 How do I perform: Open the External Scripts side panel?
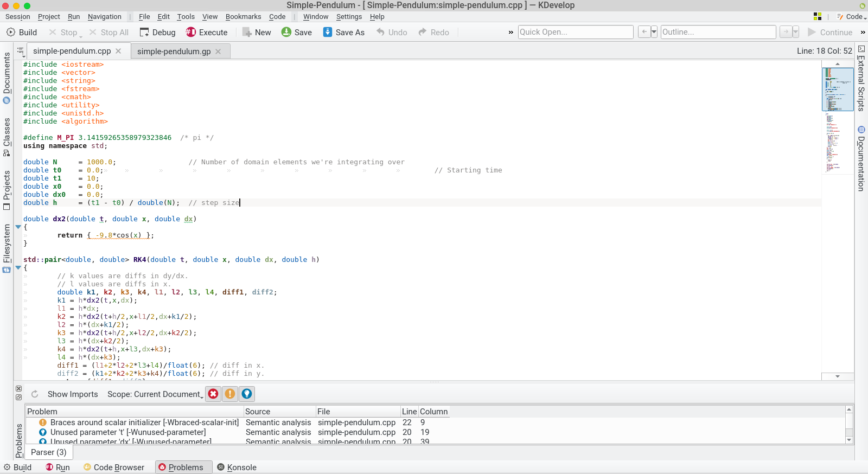click(861, 78)
